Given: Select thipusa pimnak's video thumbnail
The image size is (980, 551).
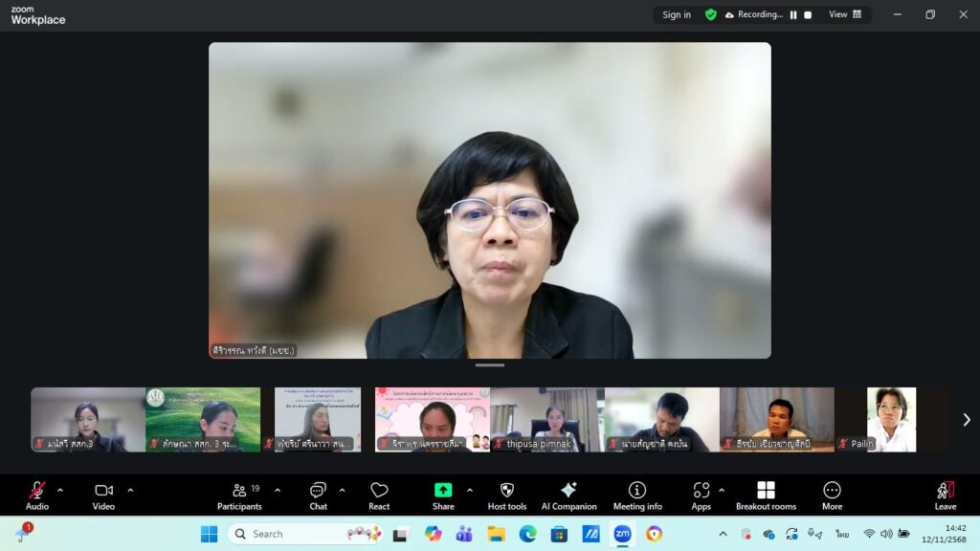Looking at the screenshot, I should click(x=546, y=419).
